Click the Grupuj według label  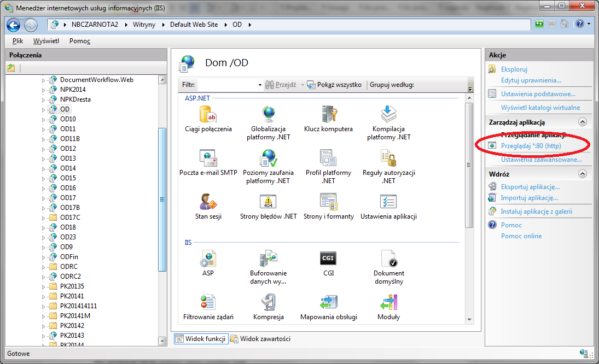[x=392, y=85]
